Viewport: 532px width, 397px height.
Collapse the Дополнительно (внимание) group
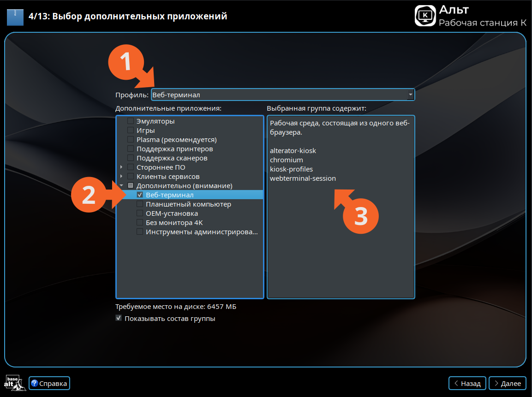tap(121, 186)
